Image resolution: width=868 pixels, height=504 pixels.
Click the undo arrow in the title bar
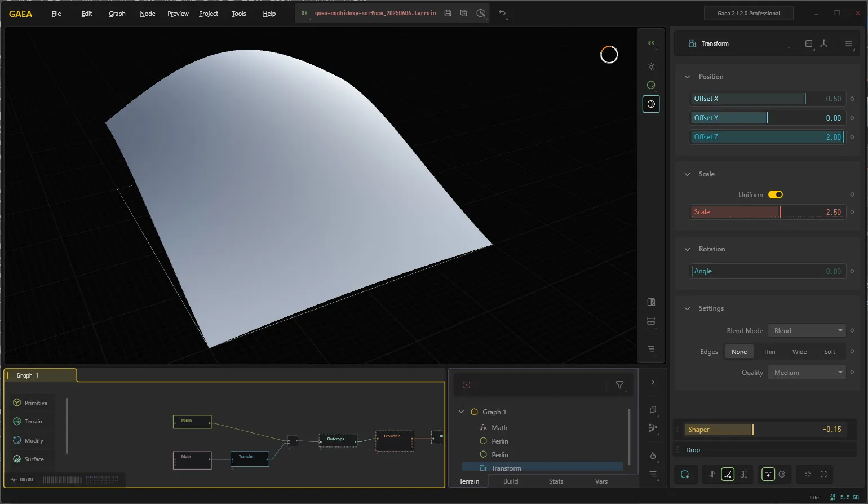[x=502, y=13]
